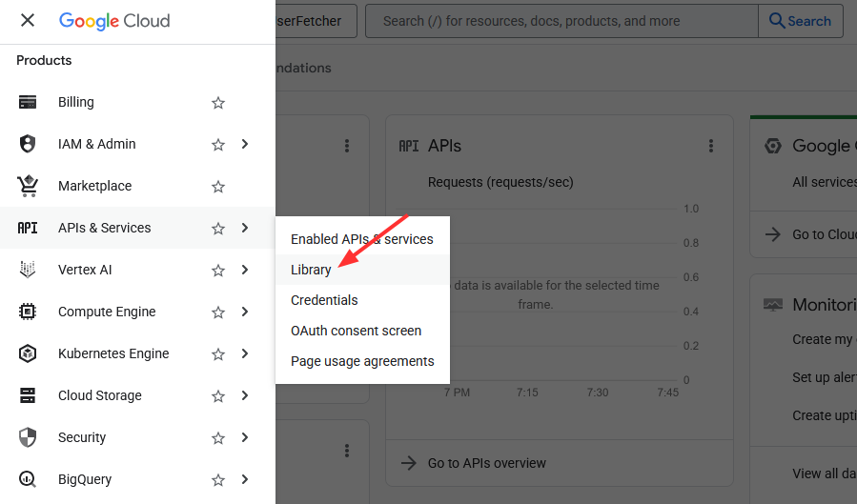Click the Compute Engine chip icon
The width and height of the screenshot is (857, 504).
(28, 312)
